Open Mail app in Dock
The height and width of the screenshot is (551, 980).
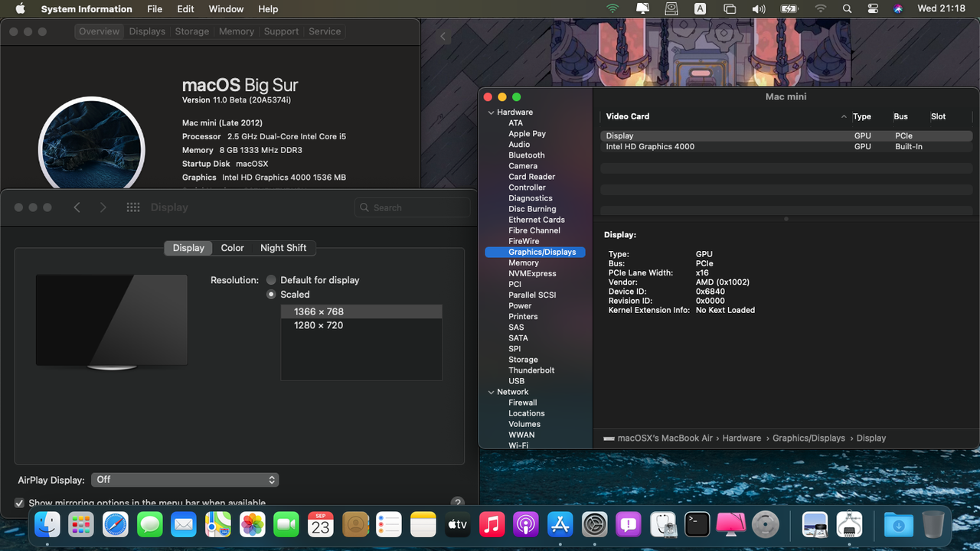tap(184, 524)
